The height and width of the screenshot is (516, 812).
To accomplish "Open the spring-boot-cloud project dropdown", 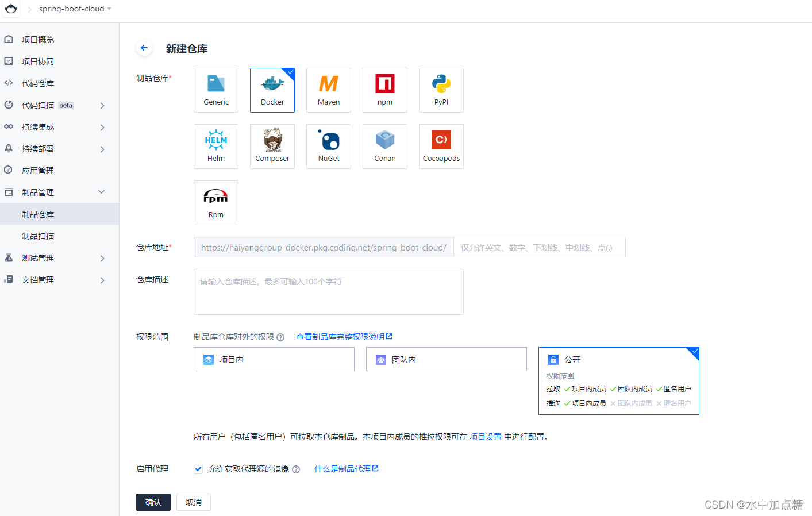I will coord(75,9).
